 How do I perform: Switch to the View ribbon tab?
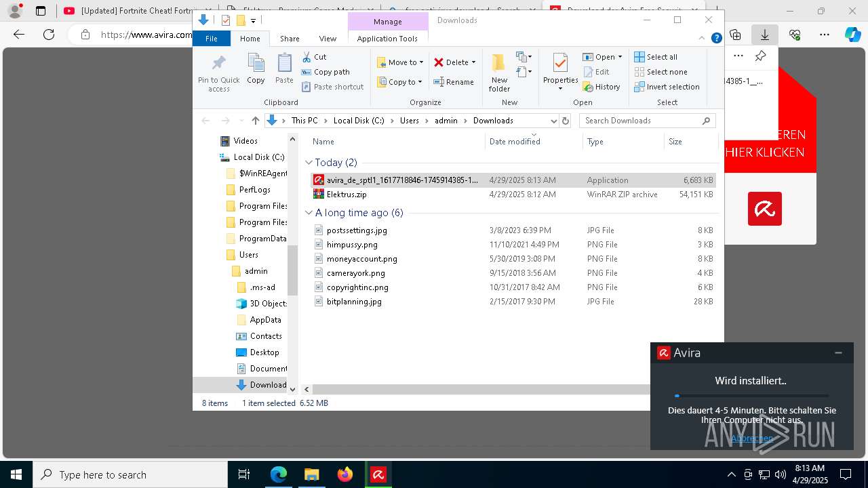328,39
